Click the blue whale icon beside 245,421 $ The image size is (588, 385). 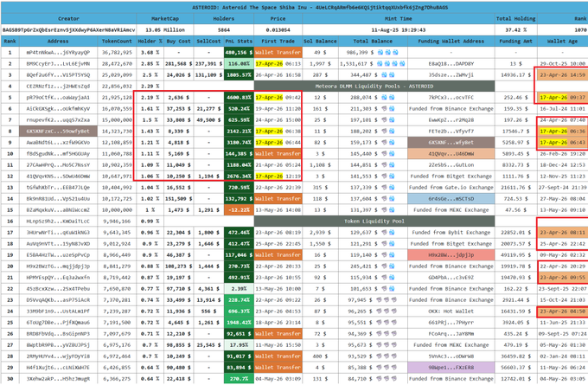(392, 266)
